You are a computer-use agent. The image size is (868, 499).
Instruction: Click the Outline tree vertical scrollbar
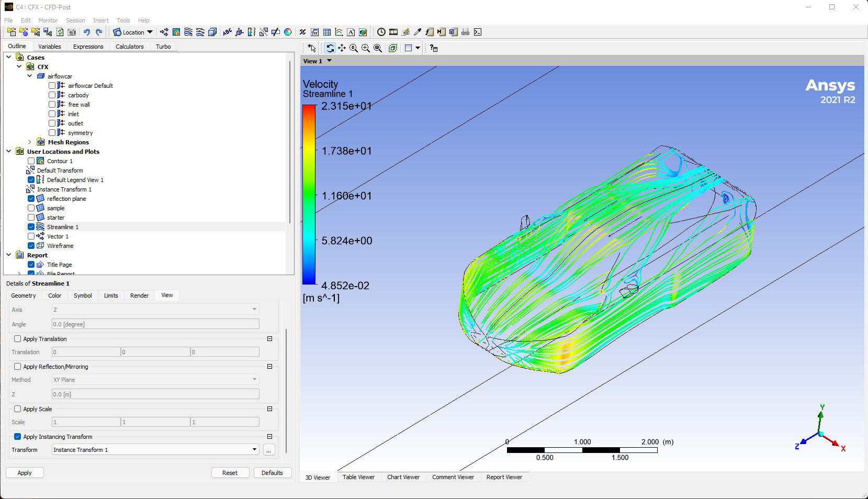click(290, 141)
